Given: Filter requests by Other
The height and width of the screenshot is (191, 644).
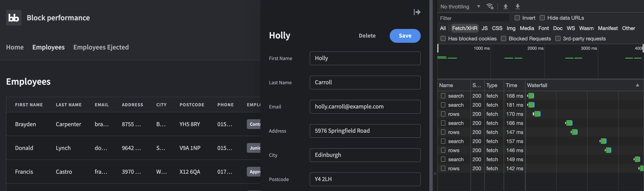Looking at the screenshot, I should [x=628, y=28].
